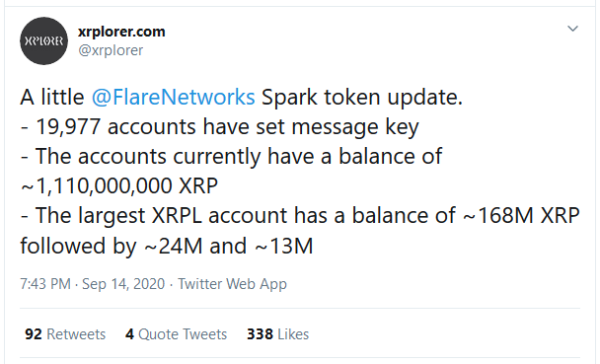The image size is (600, 364).
Task: Show the 338 Likes list
Action: tap(278, 334)
